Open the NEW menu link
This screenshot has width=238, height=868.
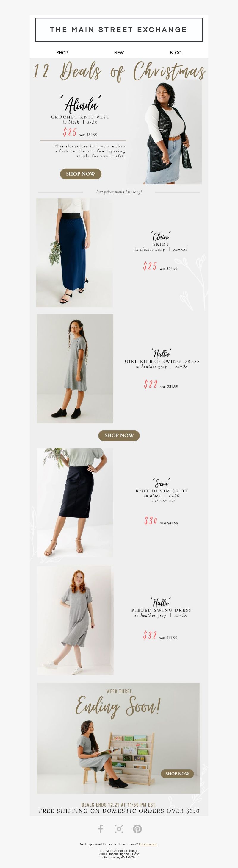[119, 53]
